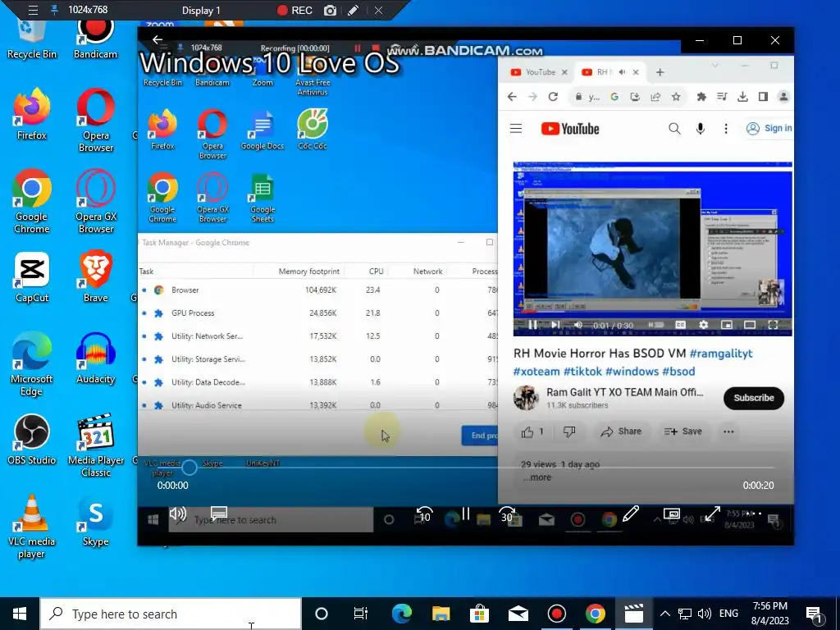Start recording with the REC button

(x=294, y=10)
